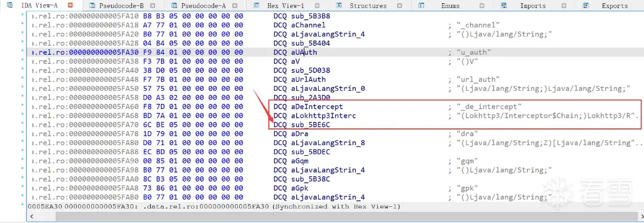Click the sub_5BDEC function reference
Viewport: 644px width, 223px height.
(x=310, y=152)
